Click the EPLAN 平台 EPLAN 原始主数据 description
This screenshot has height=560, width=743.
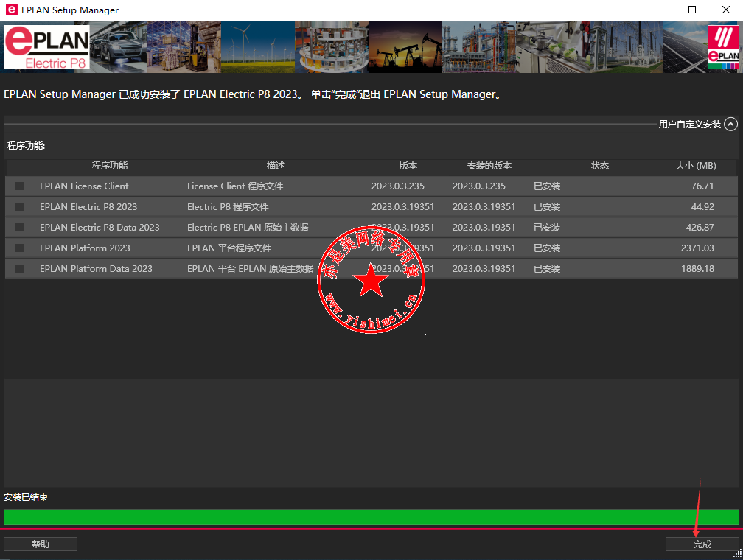pyautogui.click(x=250, y=269)
